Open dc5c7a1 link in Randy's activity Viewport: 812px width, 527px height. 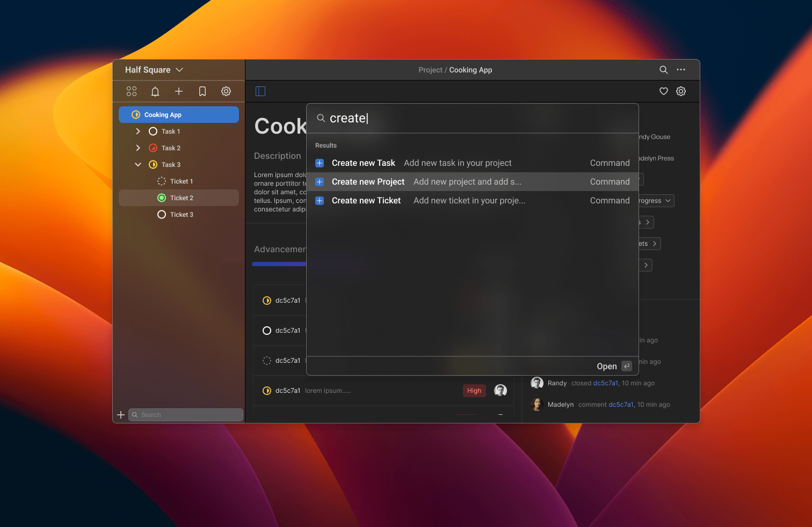pos(606,383)
